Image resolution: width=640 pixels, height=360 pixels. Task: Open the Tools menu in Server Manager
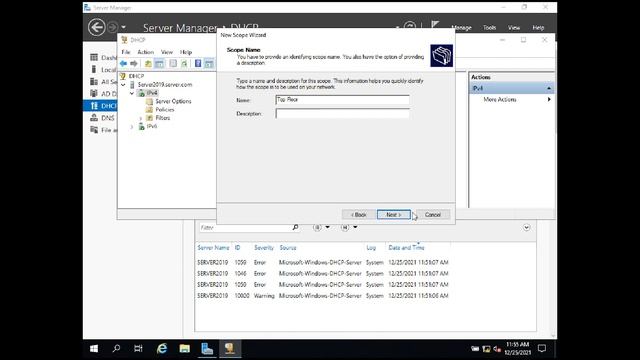[x=489, y=28]
